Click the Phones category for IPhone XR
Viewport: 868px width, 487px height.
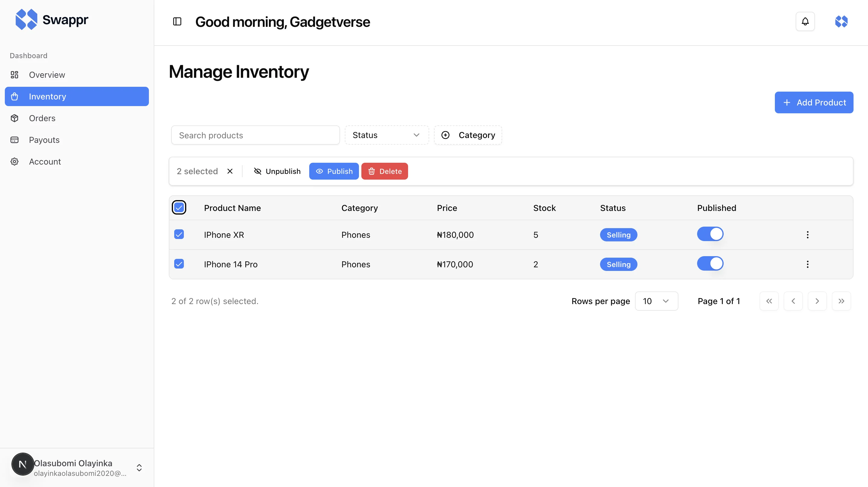356,235
